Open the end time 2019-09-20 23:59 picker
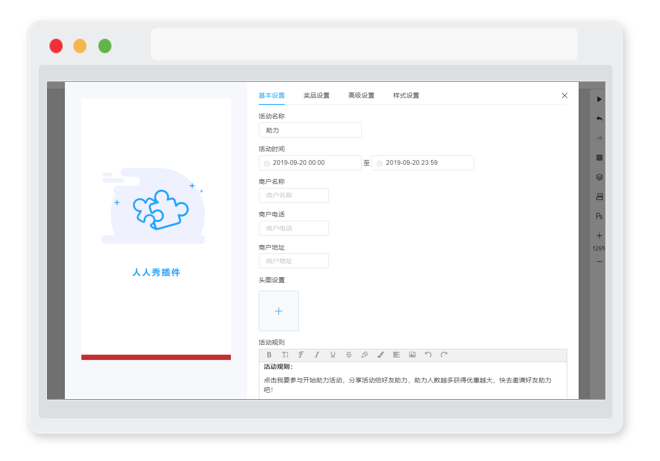Viewport: 660px width, 461px height. (x=423, y=163)
